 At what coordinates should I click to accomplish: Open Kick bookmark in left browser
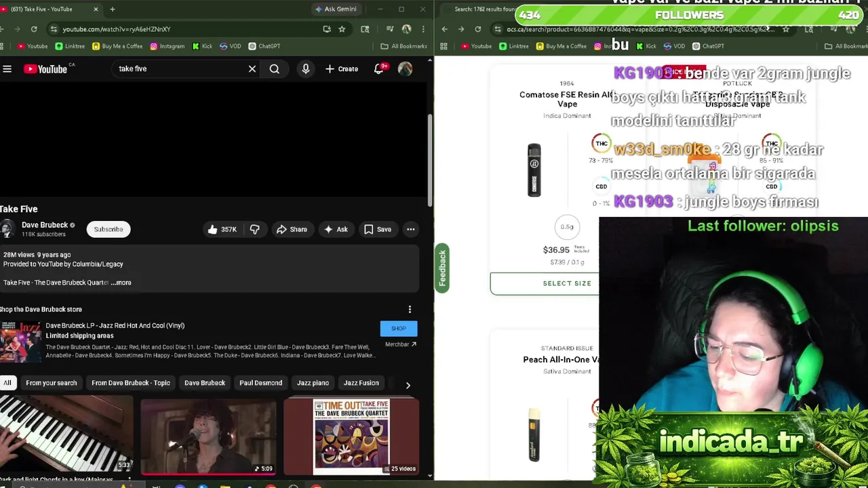(202, 46)
